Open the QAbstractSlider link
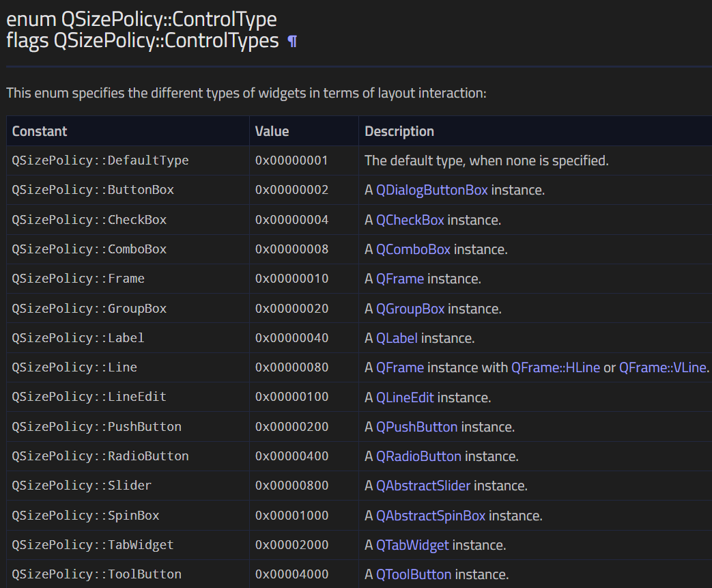The width and height of the screenshot is (712, 588). pyautogui.click(x=423, y=486)
